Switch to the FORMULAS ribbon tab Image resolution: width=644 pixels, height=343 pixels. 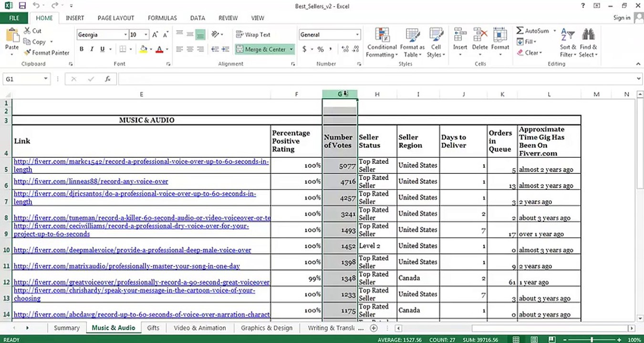point(162,18)
